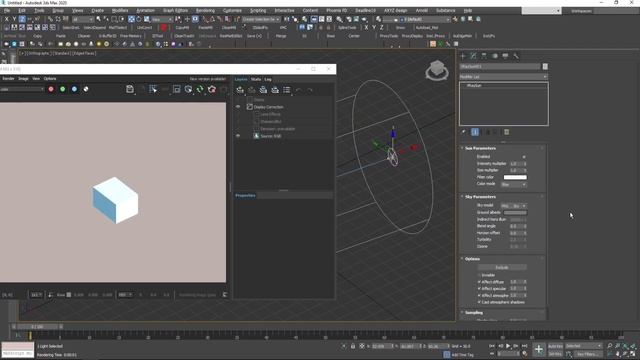Image resolution: width=640 pixels, height=360 pixels.
Task: Click the object color swatch beside name field
Action: click(545, 67)
